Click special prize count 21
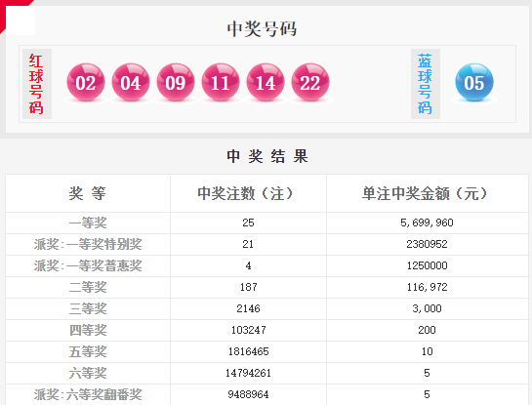 248,244
